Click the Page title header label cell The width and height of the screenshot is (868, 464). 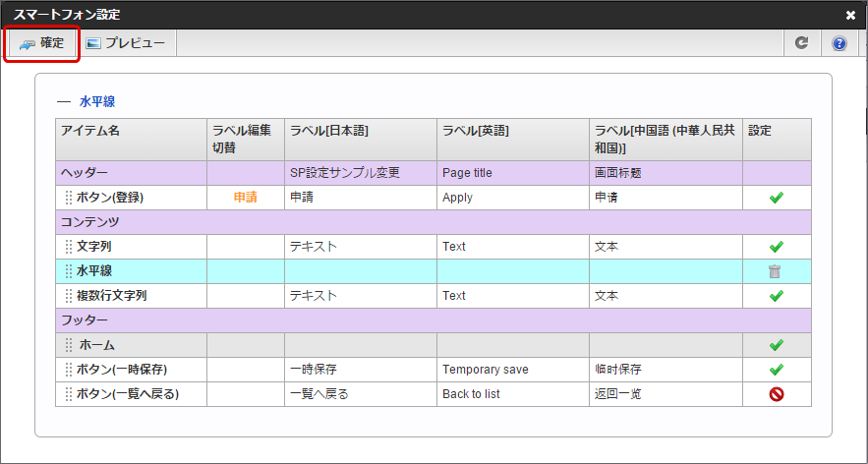click(x=467, y=173)
